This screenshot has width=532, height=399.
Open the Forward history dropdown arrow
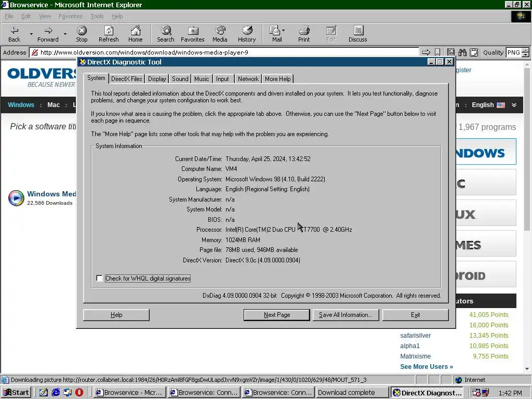point(65,34)
